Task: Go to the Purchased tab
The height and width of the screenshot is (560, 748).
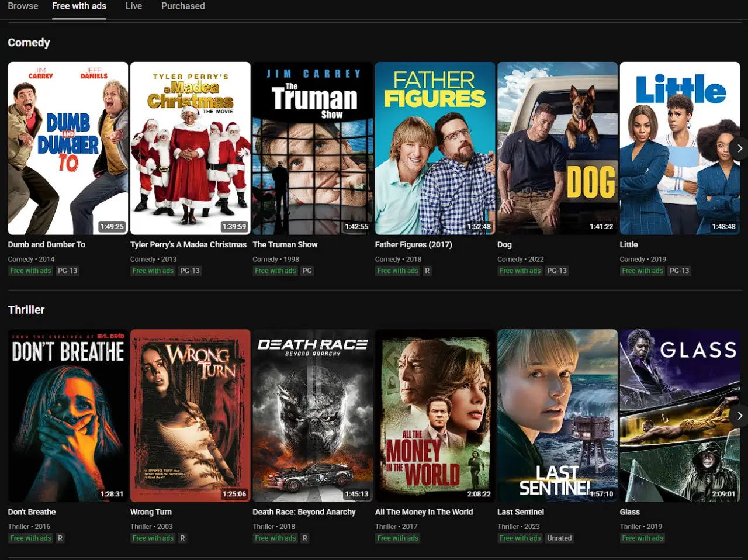Action: [x=183, y=6]
